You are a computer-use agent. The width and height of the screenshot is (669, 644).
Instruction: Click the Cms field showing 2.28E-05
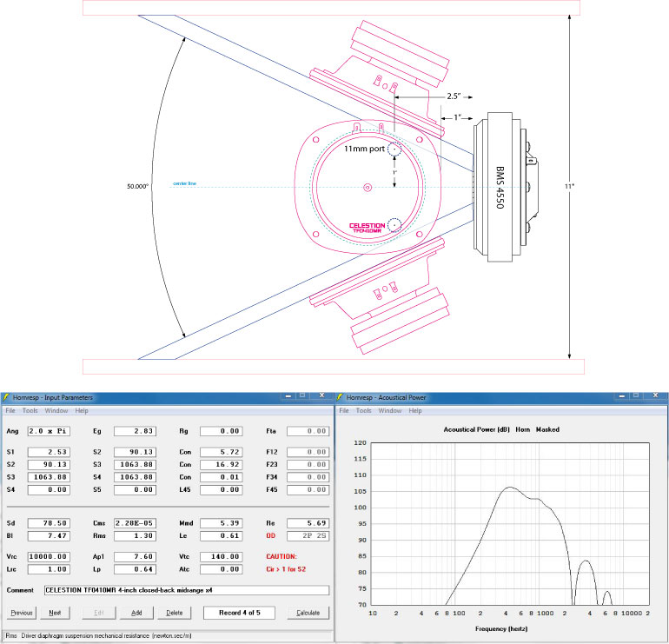pyautogui.click(x=135, y=523)
